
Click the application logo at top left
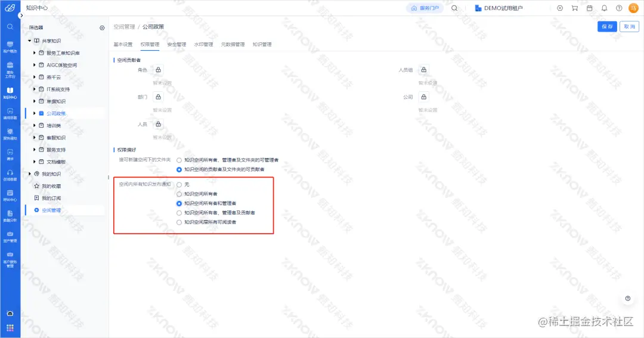pyautogui.click(x=10, y=7)
